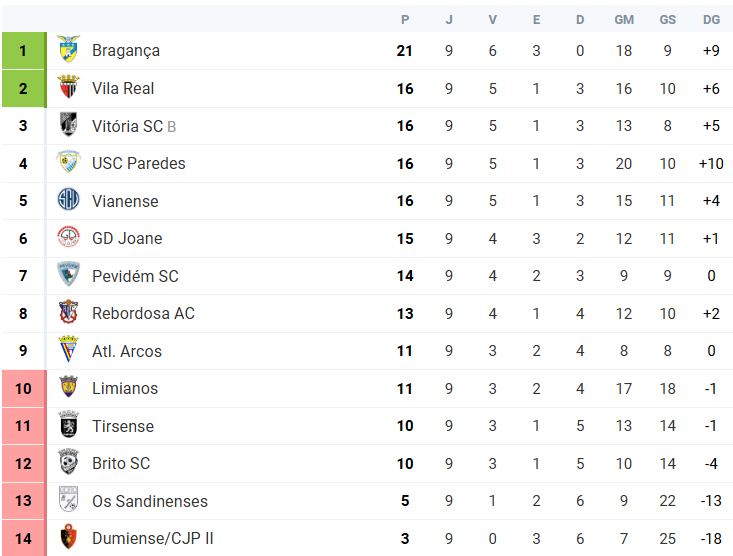Screen dimensions: 733x556
Task: Go to Brito SC team name
Action: (x=121, y=463)
